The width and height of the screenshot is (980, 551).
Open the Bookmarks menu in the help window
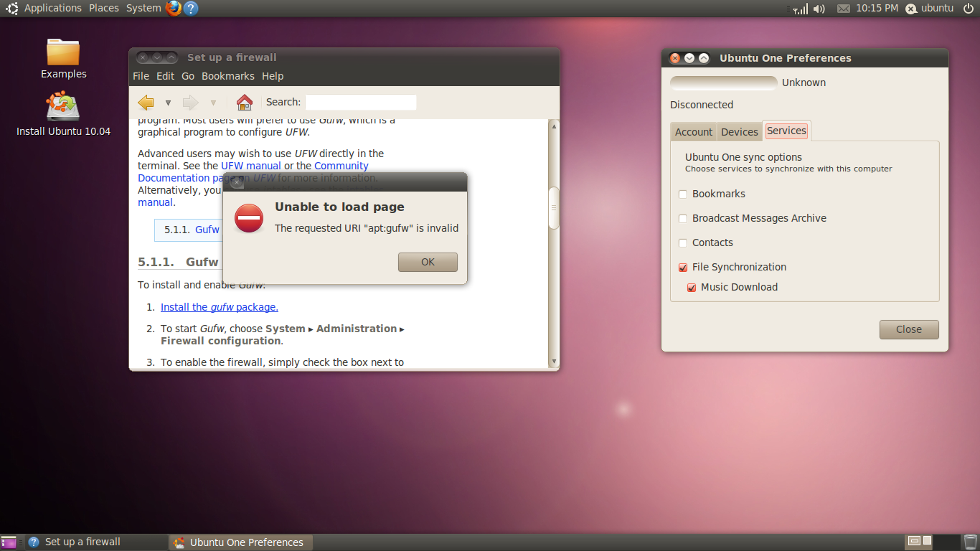[x=228, y=76]
